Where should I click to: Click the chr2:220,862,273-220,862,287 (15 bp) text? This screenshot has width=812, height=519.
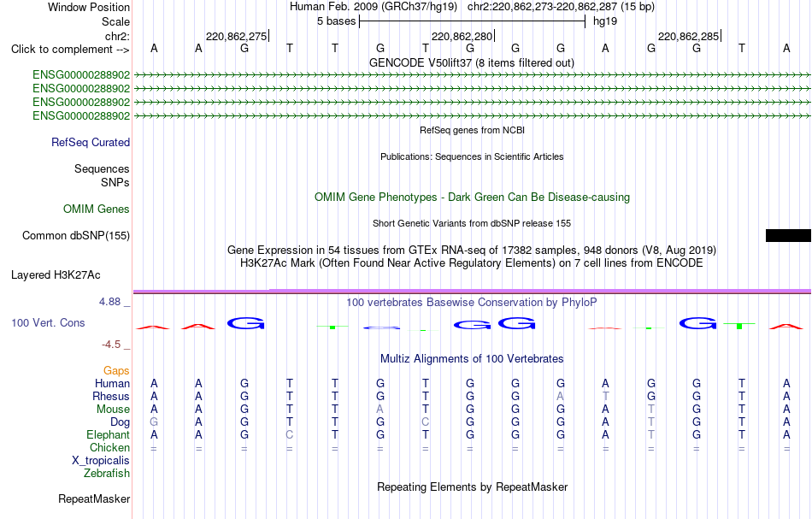pos(561,7)
